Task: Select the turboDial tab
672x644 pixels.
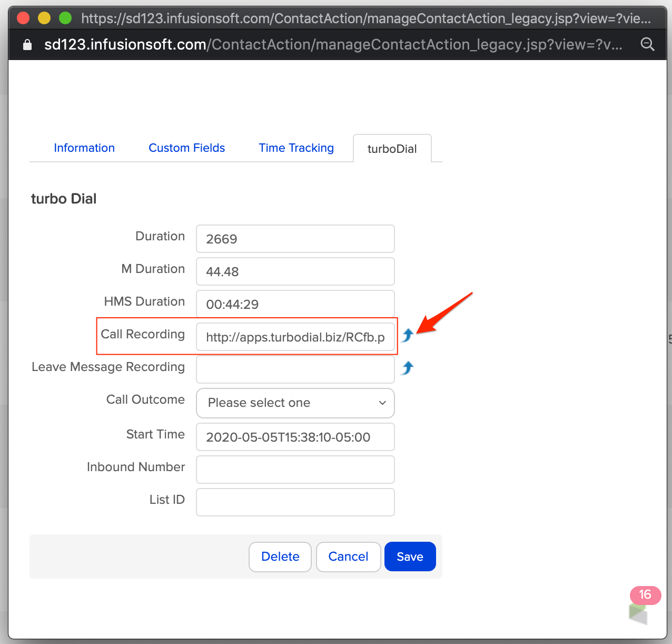Action: coord(392,149)
